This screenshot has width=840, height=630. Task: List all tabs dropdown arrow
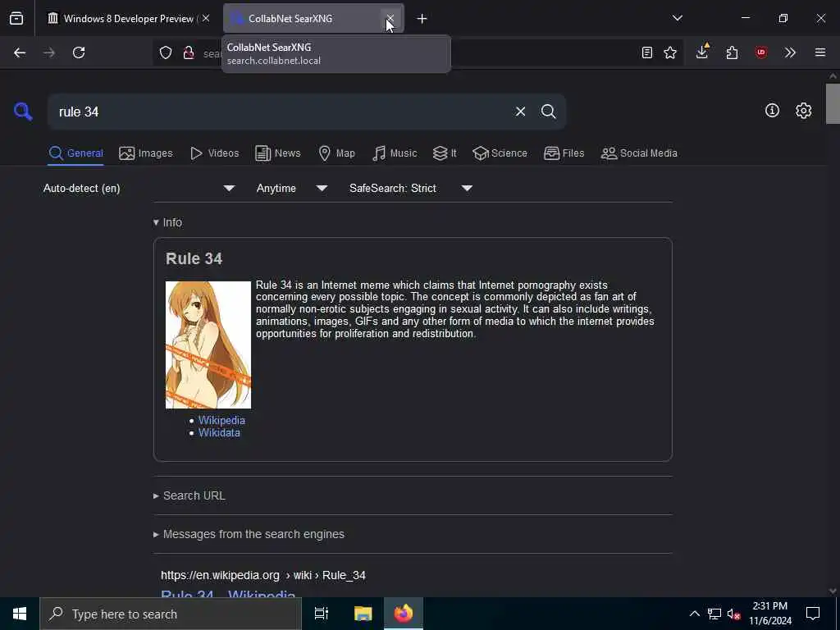coord(678,18)
